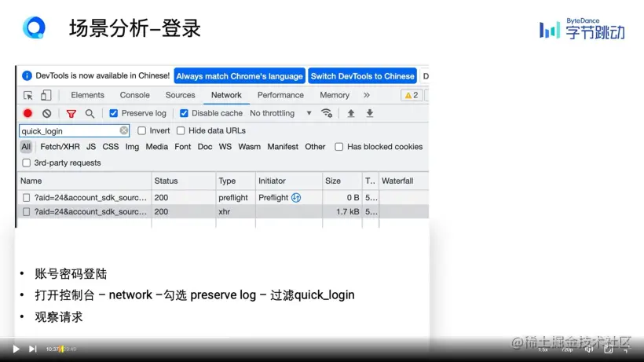This screenshot has width=644, height=362.
Task: Open the warnings badge showing 2
Action: point(411,95)
